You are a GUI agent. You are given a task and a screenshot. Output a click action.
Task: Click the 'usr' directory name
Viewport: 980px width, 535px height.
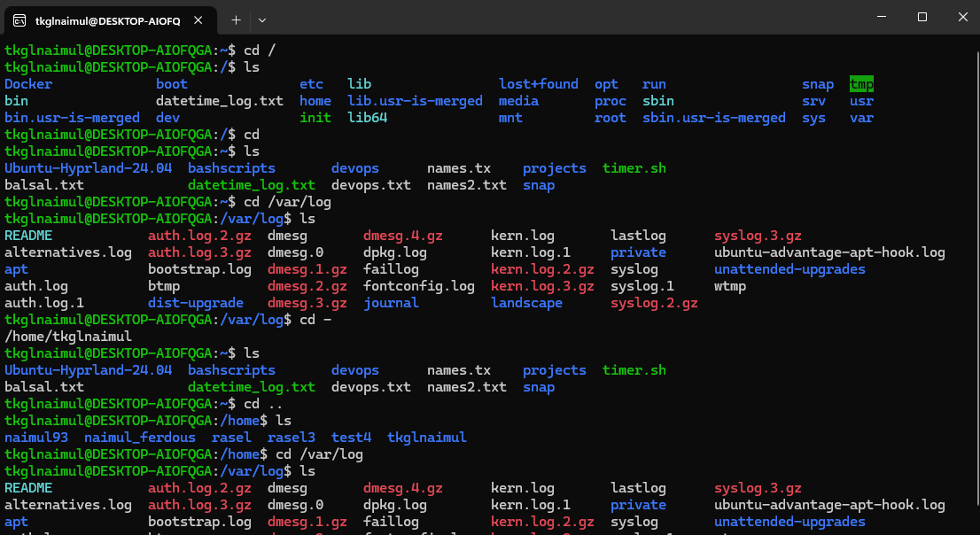pyautogui.click(x=861, y=101)
